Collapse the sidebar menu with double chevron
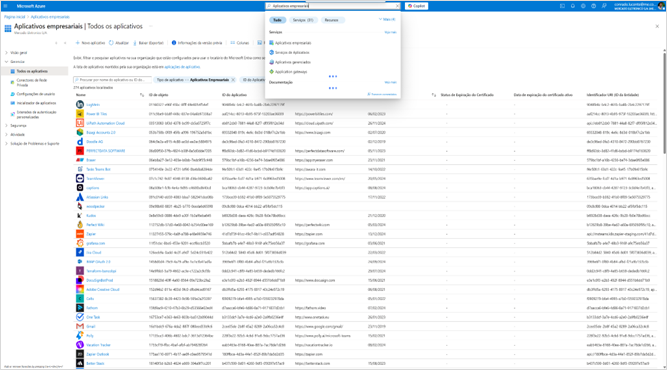 pyautogui.click(x=65, y=43)
